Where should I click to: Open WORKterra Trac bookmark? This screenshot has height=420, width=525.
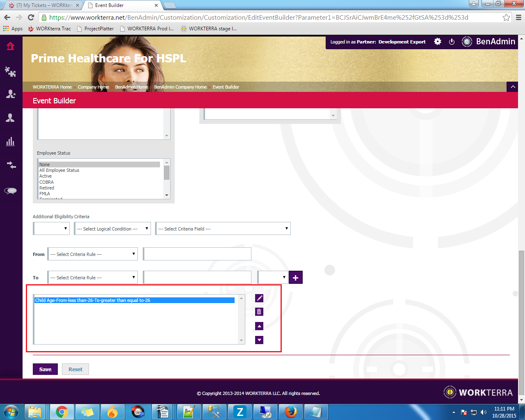pos(49,29)
